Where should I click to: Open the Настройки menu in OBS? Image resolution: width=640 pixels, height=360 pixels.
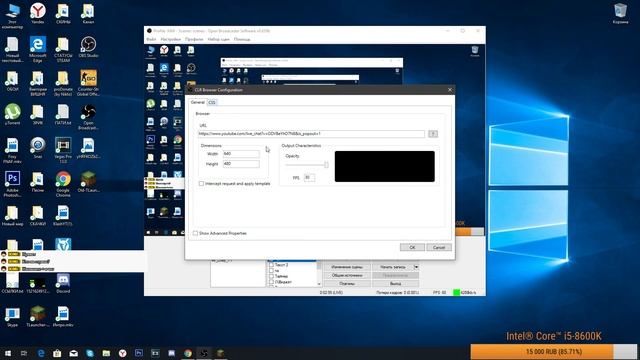click(x=171, y=39)
